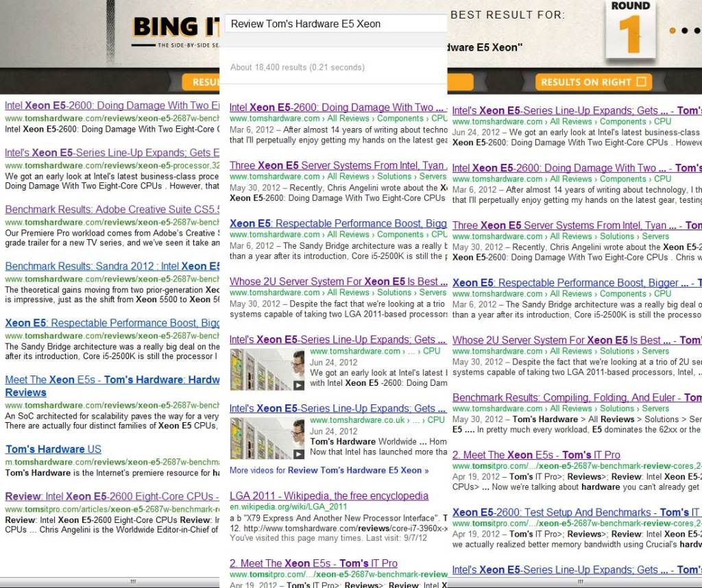Open center-panel '2. Meet The Xeon E5s' link

[313, 563]
